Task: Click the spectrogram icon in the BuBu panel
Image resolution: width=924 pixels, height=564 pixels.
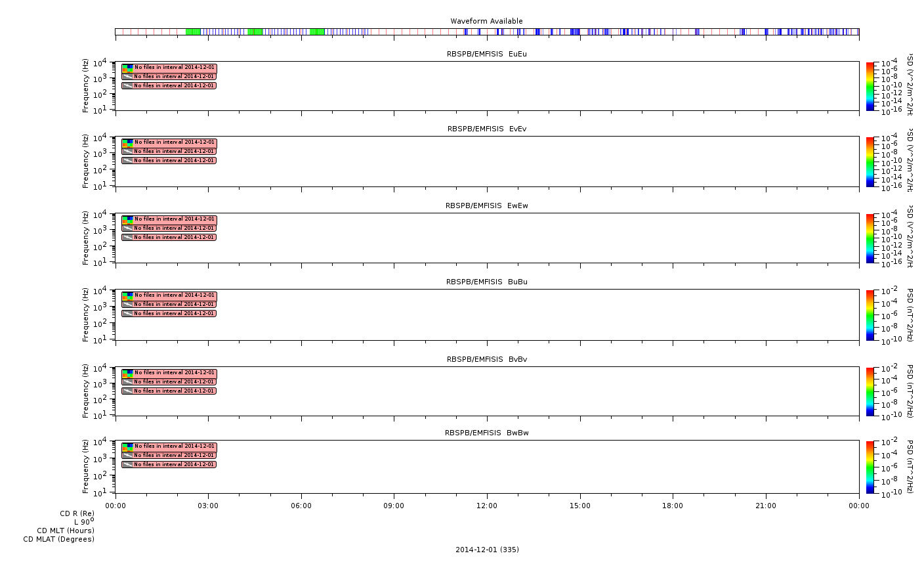Action: [x=127, y=295]
